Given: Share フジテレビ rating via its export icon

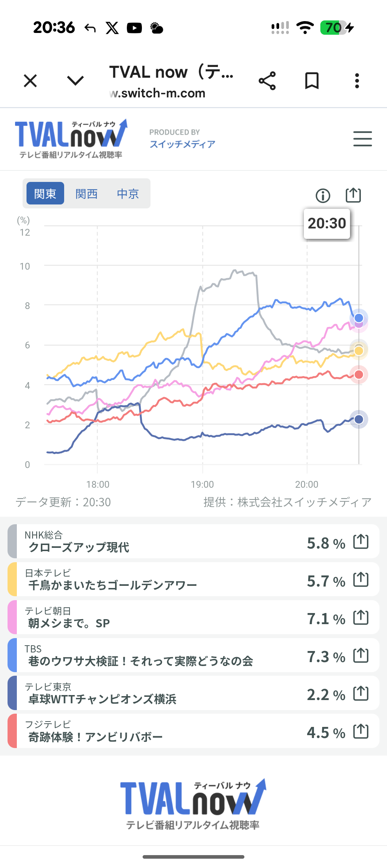Looking at the screenshot, I should (x=361, y=731).
